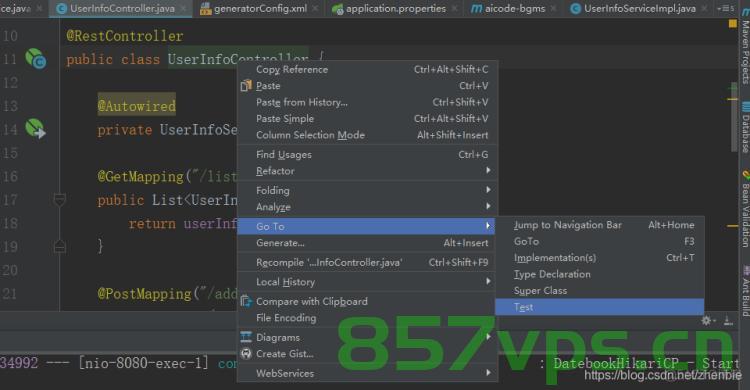Viewport: 750px width, 390px height.
Task: Open Ant Build tool window
Action: pos(745,290)
